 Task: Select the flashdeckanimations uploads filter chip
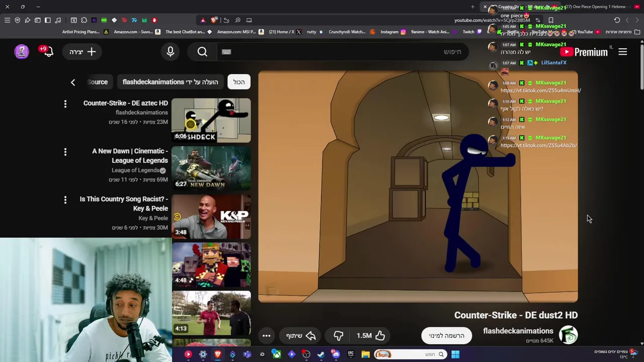pyautogui.click(x=171, y=82)
